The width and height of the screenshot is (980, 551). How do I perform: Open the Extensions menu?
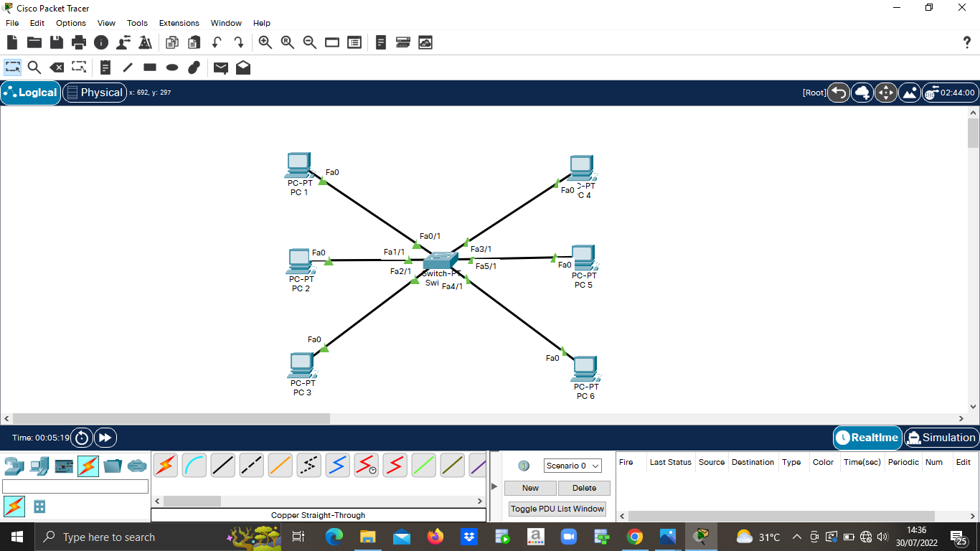pyautogui.click(x=179, y=23)
